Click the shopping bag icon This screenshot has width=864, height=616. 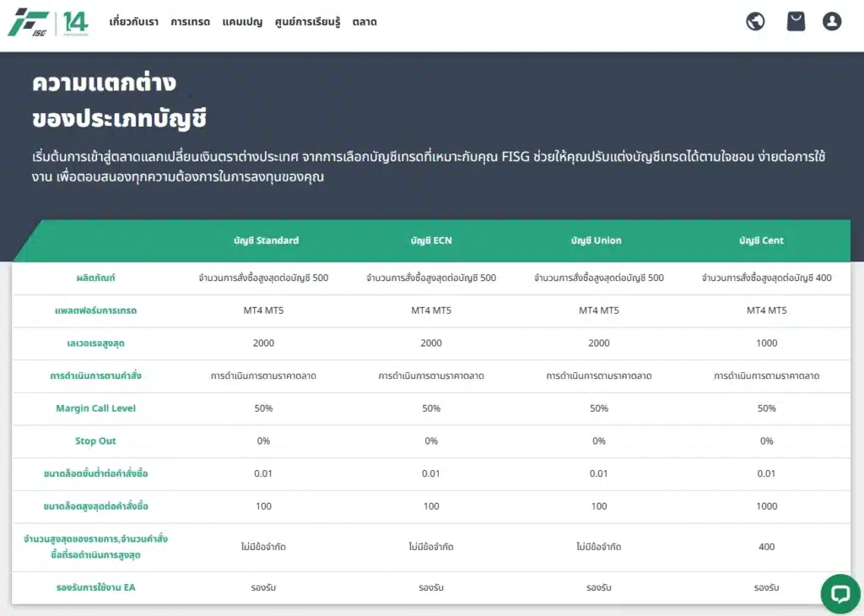point(796,21)
